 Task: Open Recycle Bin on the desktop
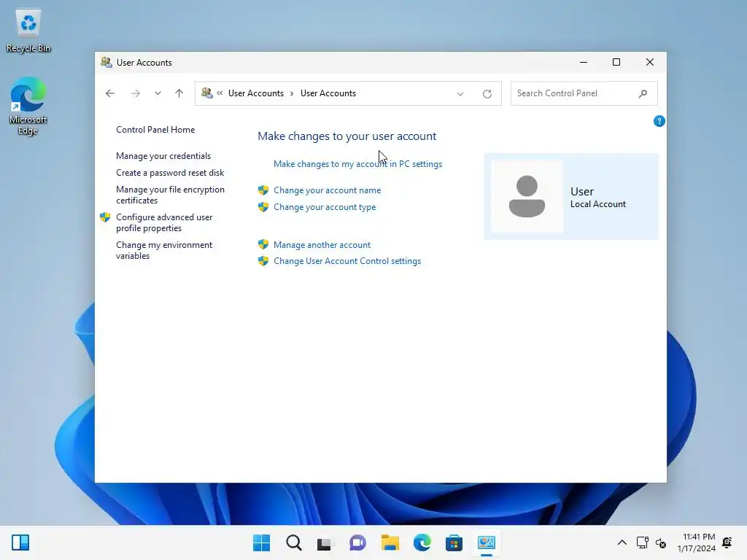point(28,30)
